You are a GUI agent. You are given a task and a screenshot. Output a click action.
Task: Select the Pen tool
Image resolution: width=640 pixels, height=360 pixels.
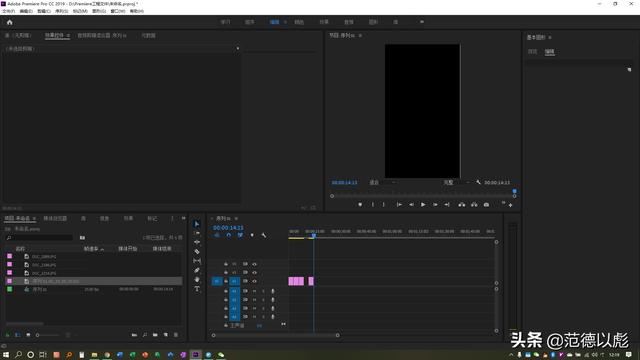[x=197, y=270]
